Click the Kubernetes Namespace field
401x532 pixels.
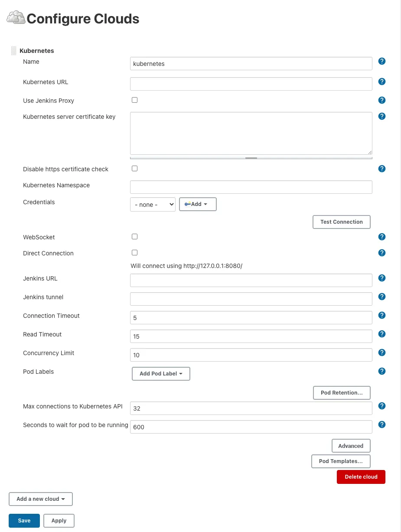click(251, 187)
